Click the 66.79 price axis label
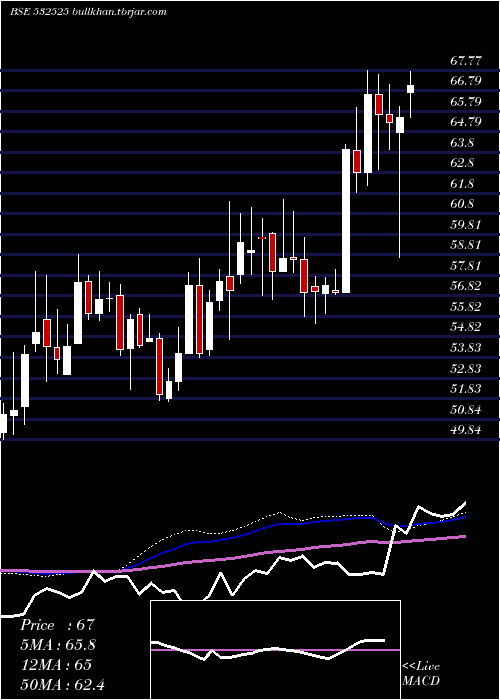This screenshot has height=700, width=500. [466, 81]
